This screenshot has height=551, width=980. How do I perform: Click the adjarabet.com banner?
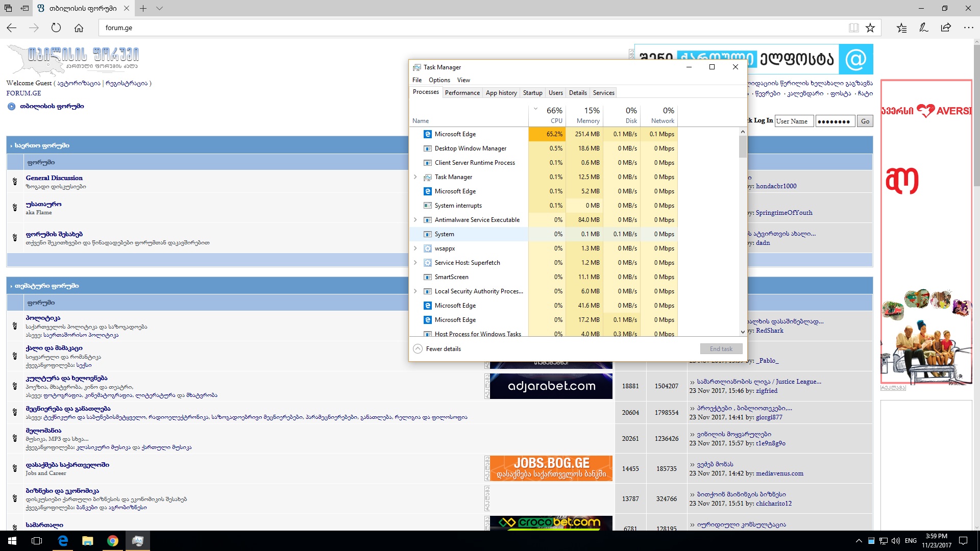(551, 386)
